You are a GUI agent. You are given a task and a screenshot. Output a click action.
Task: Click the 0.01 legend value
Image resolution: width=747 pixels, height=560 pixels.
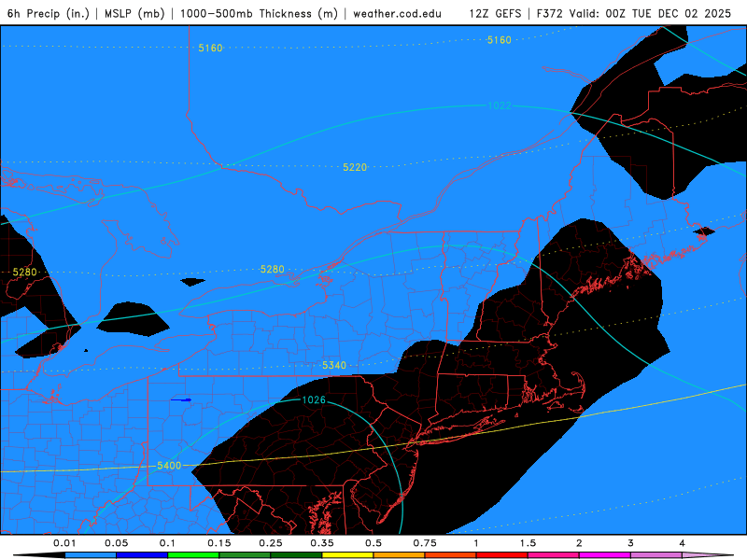[64, 543]
